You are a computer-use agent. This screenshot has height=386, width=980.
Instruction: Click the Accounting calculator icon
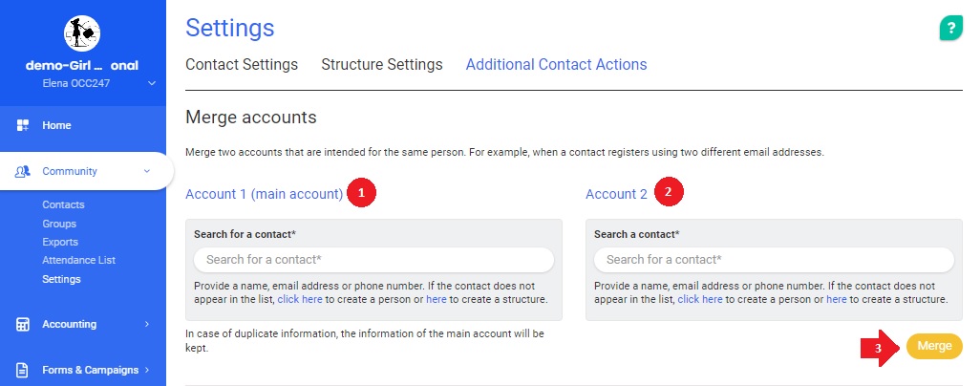tap(23, 324)
